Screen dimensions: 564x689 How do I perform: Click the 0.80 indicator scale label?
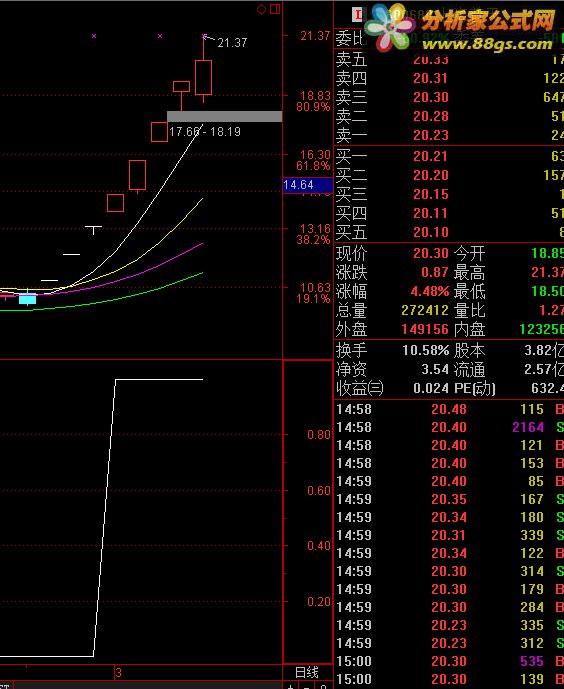[x=318, y=435]
